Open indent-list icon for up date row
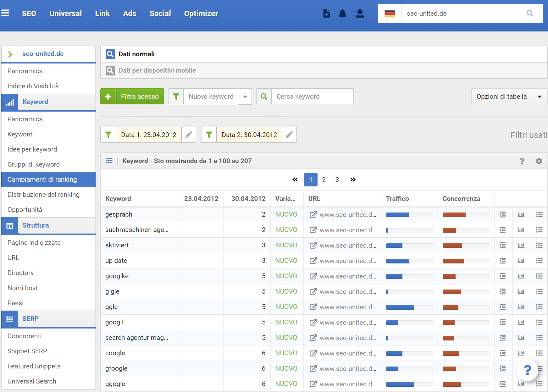The width and height of the screenshot is (548, 392). pos(503,261)
